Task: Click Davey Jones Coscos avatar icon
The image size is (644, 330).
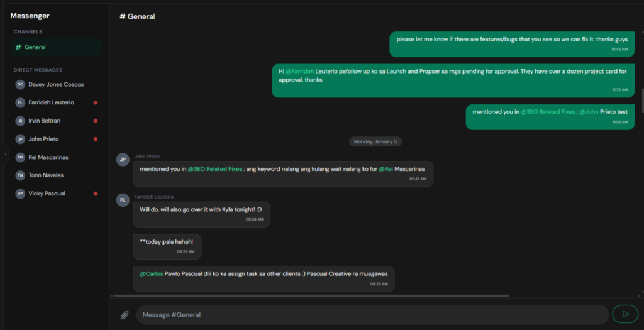Action: coord(20,84)
